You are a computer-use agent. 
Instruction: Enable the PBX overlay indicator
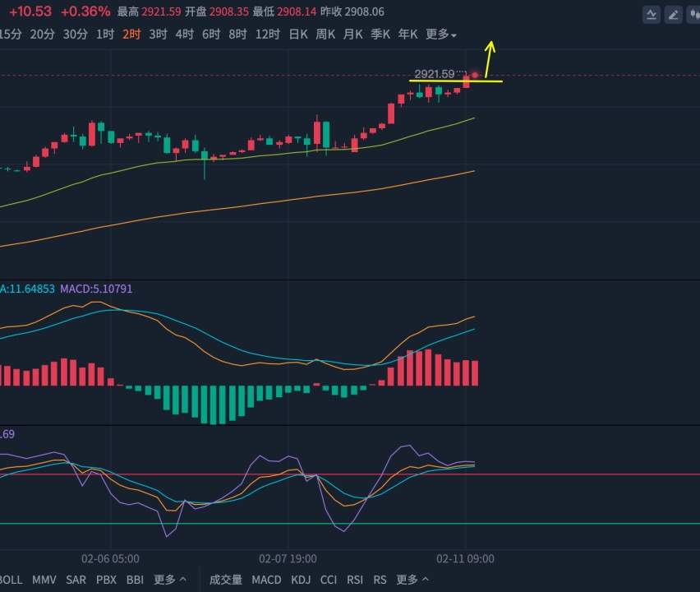(x=106, y=580)
